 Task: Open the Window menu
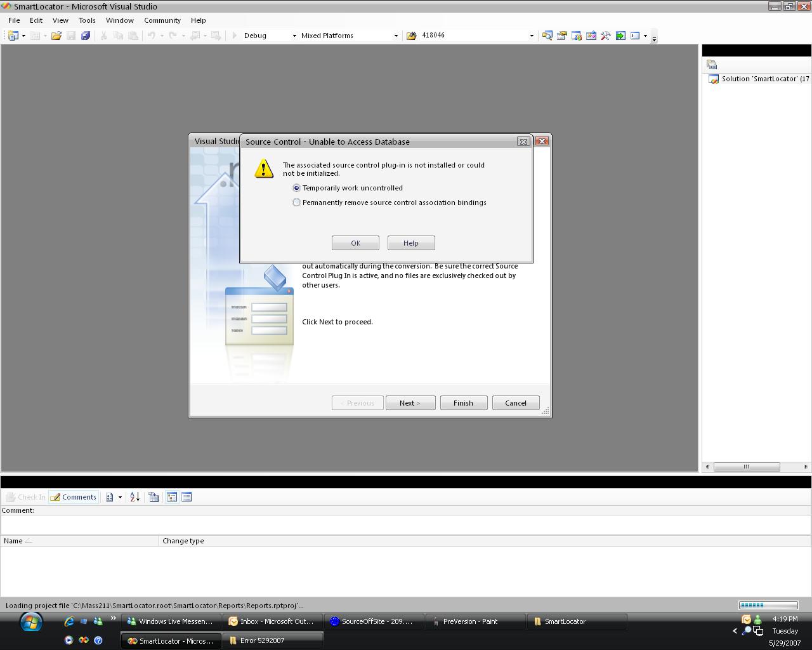tap(120, 20)
